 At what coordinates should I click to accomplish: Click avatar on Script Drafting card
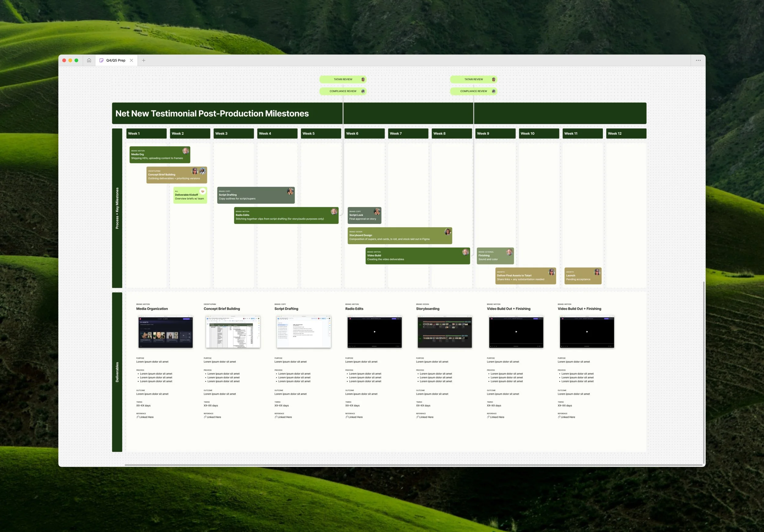click(290, 191)
